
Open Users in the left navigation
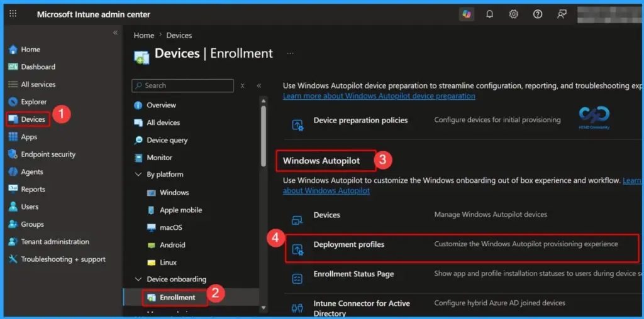tap(24, 207)
